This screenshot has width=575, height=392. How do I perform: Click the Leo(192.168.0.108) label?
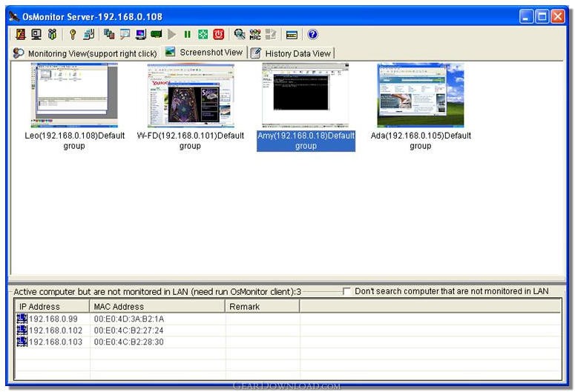pyautogui.click(x=74, y=141)
